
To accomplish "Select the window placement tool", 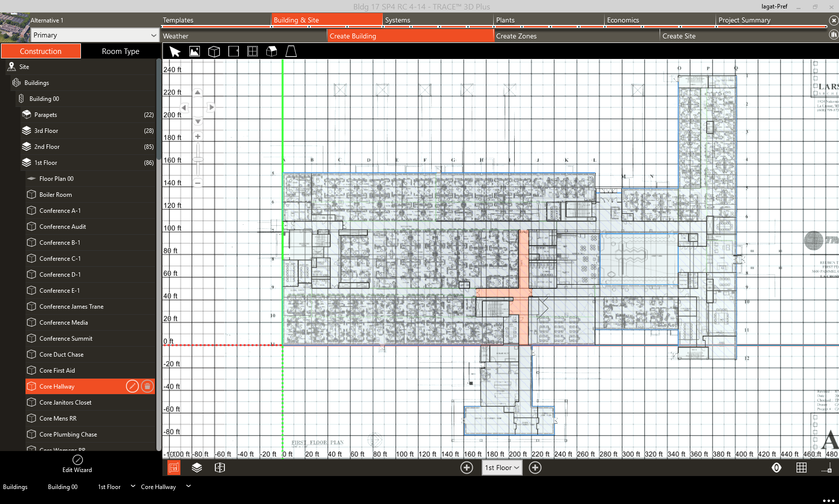I will 252,51.
